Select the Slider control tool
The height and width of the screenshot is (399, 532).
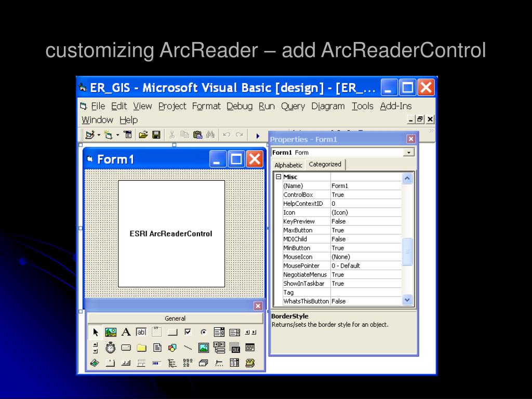(219, 363)
